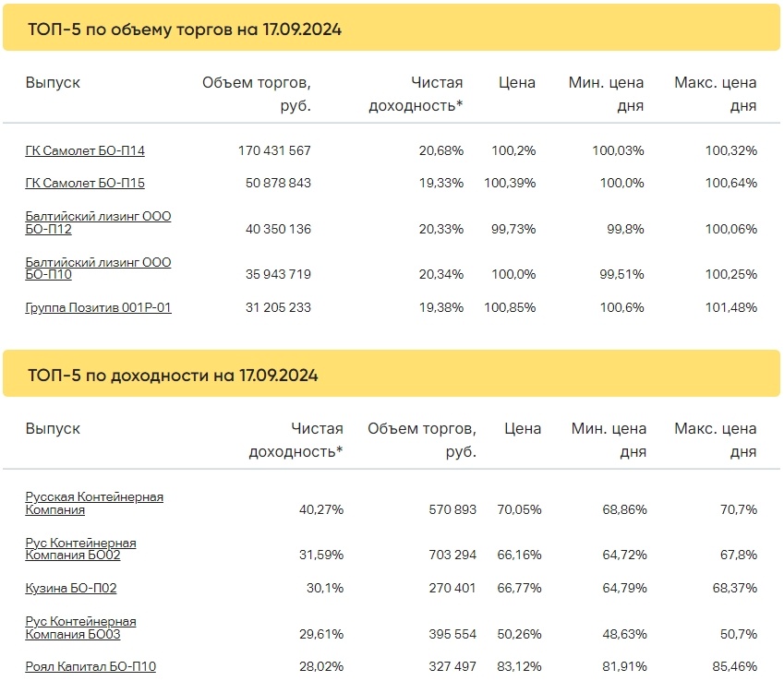784x681 pixels.
Task: Click the price value 99,73%
Action: pos(513,229)
